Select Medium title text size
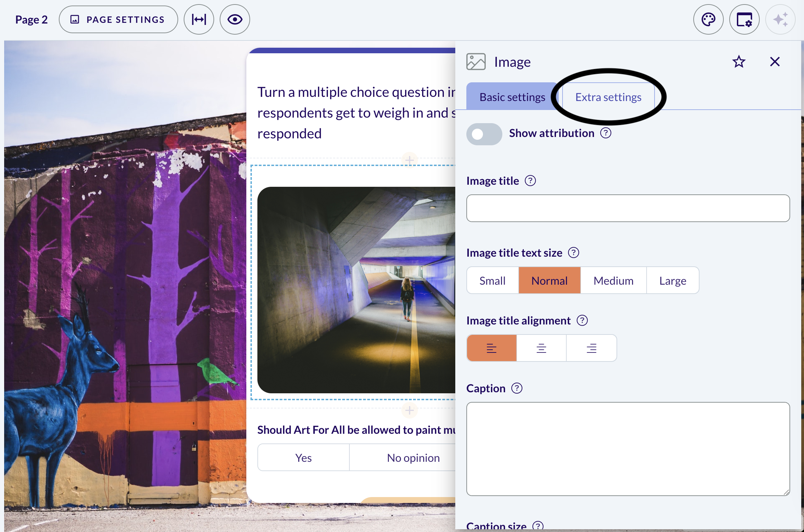The image size is (804, 532). tap(614, 281)
